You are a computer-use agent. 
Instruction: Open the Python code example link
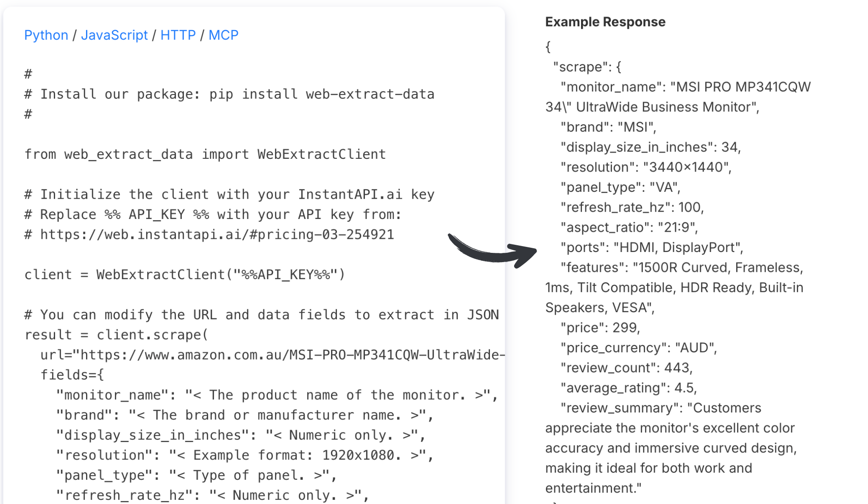point(46,35)
